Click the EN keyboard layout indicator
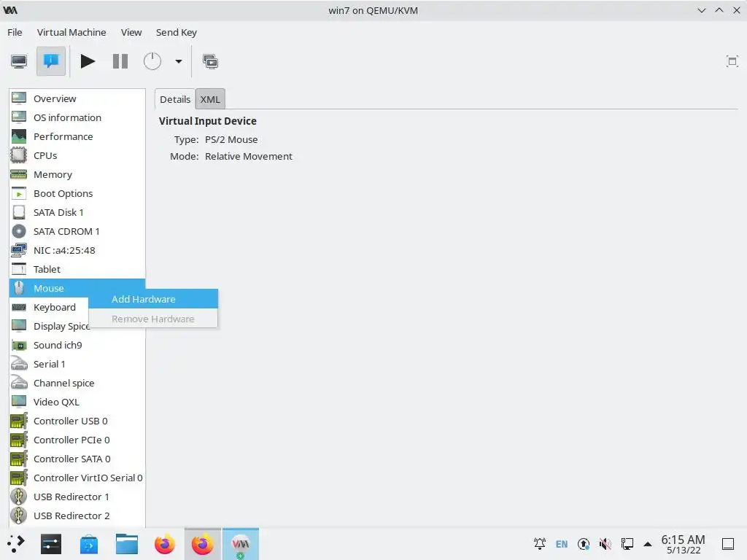 [562, 544]
